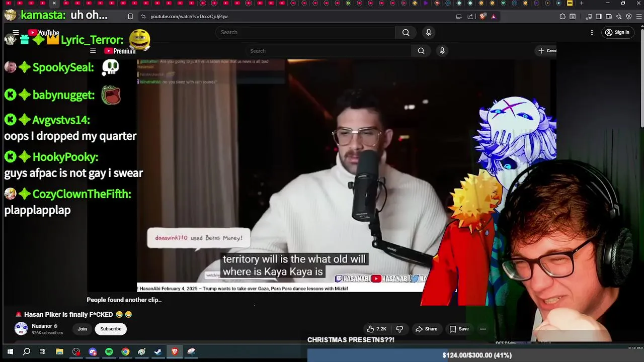Open the YouTube logo home link
This screenshot has width=644, height=362.
(x=44, y=33)
